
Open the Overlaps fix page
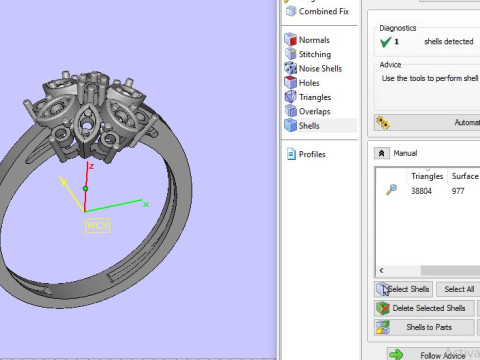[x=307, y=111]
